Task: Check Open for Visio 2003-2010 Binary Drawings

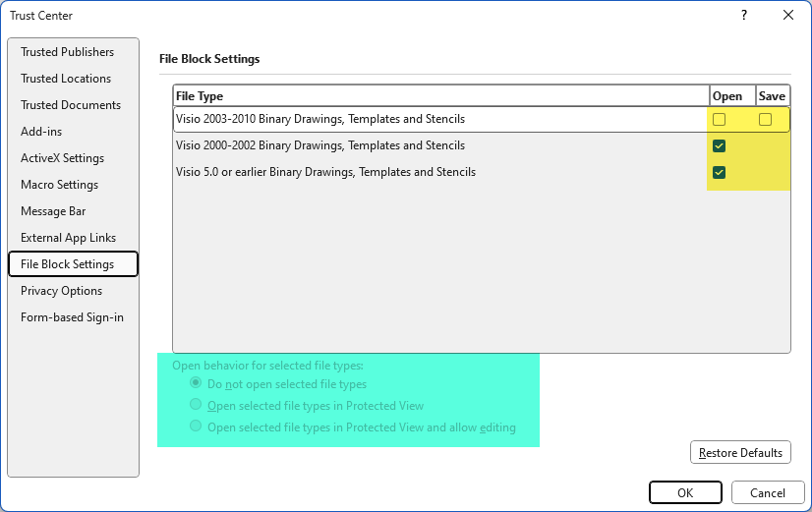Action: pyautogui.click(x=719, y=120)
